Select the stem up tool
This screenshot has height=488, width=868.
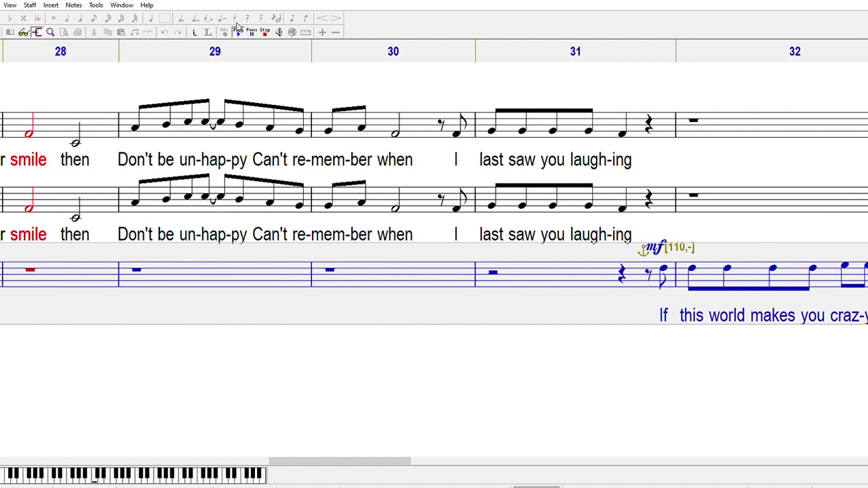292,18
